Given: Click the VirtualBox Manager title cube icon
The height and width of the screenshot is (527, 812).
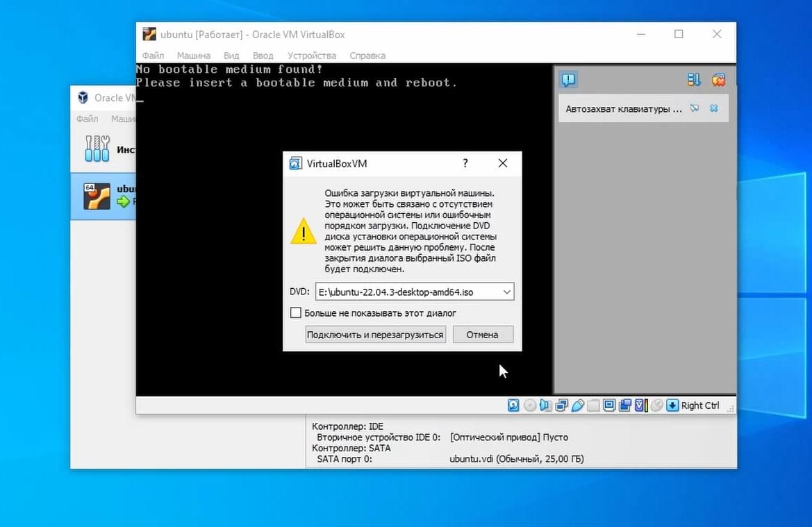Looking at the screenshot, I should (83, 97).
